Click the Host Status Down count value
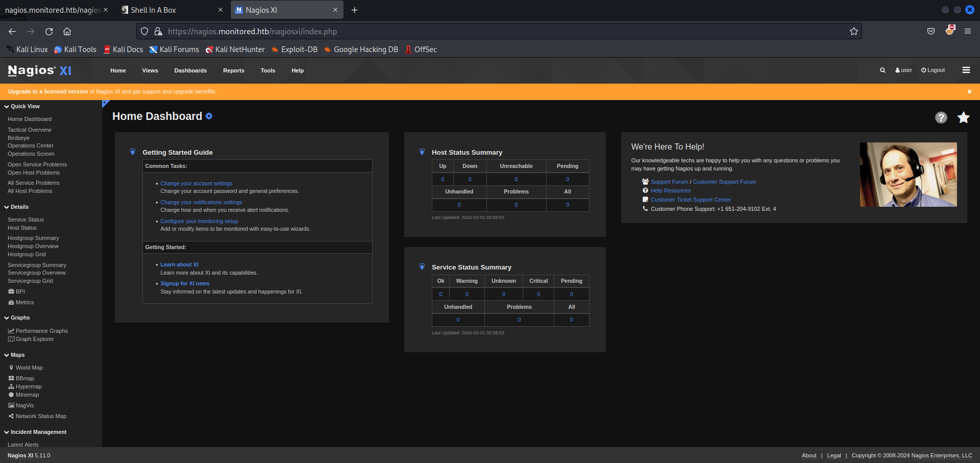This screenshot has height=463, width=980. (470, 179)
